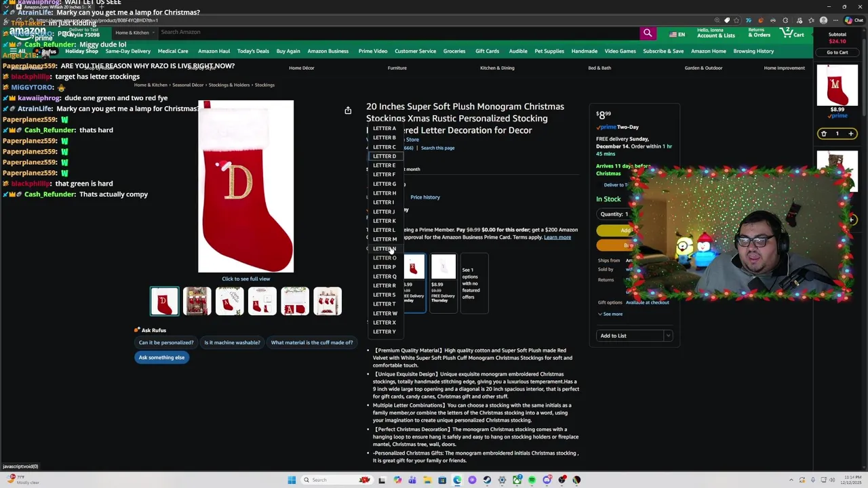
Task: Open the EN language flag selector
Action: point(677,34)
